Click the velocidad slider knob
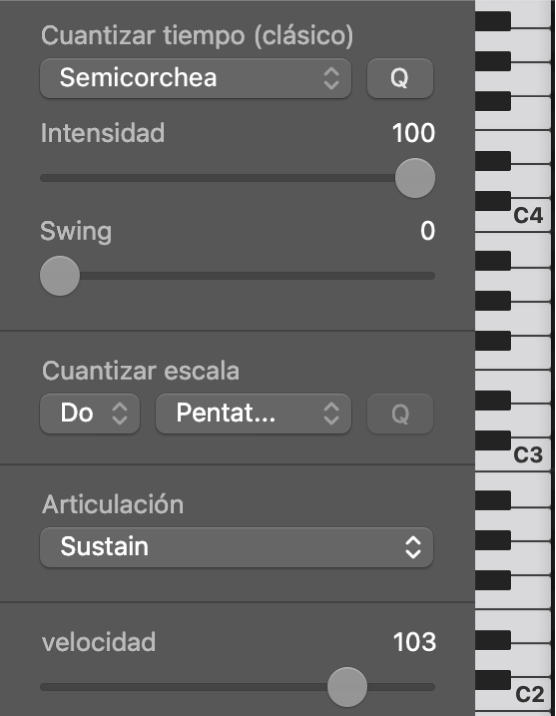 (x=347, y=687)
